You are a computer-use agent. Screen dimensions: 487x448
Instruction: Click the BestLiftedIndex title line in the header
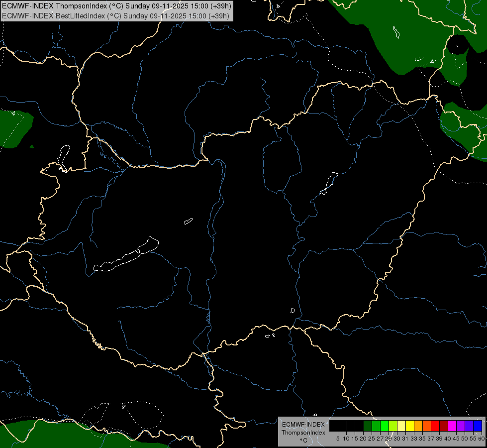115,16
